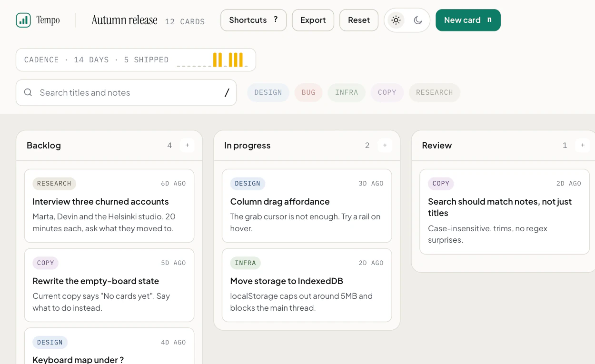Toggle the BUG tag filter
This screenshot has height=364, width=595.
coord(308,92)
